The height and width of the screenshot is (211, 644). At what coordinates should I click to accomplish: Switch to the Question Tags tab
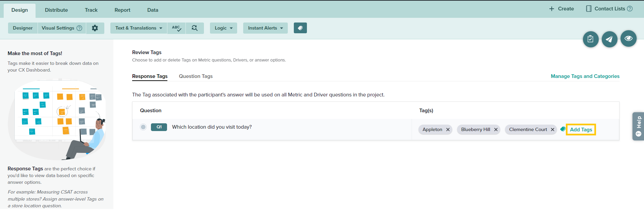(196, 76)
